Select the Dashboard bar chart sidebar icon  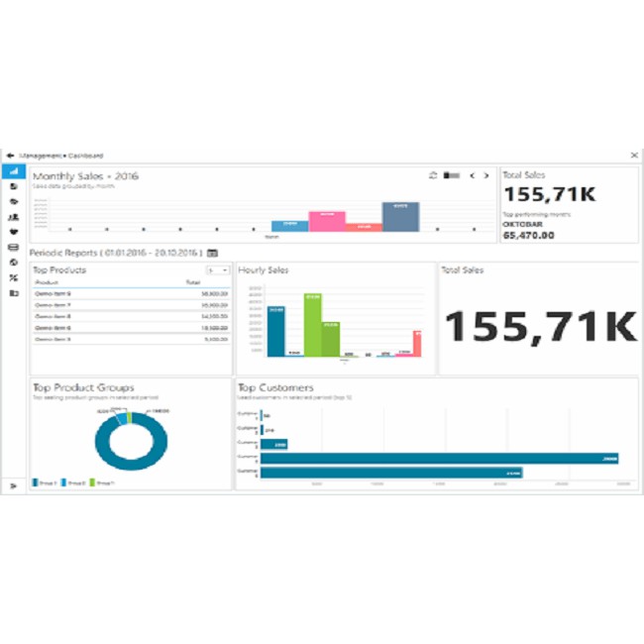click(x=14, y=171)
